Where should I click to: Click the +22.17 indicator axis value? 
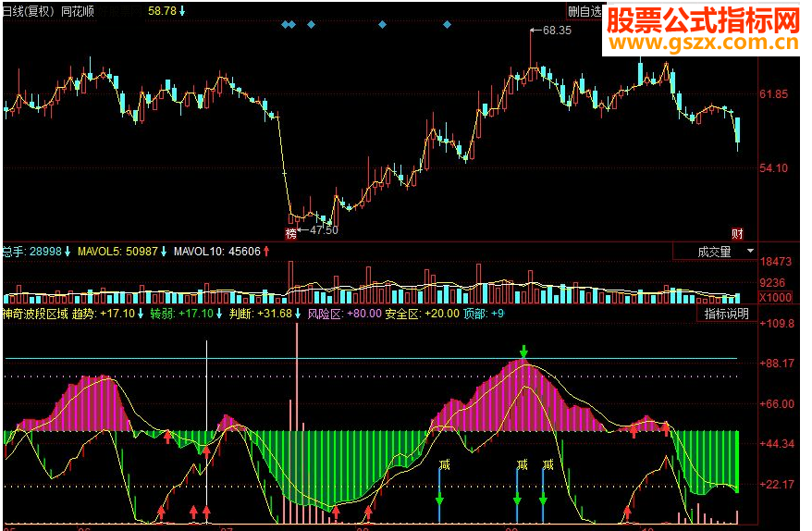(777, 485)
